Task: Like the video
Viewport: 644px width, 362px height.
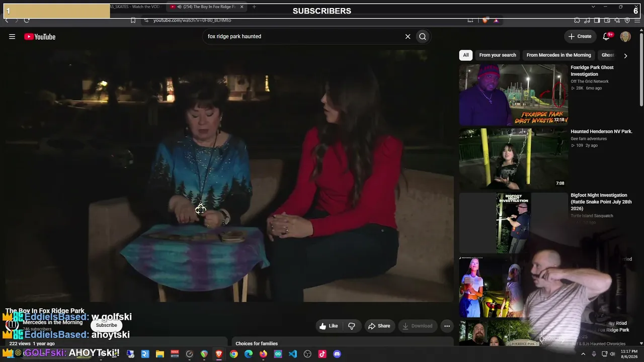Action: (329, 326)
